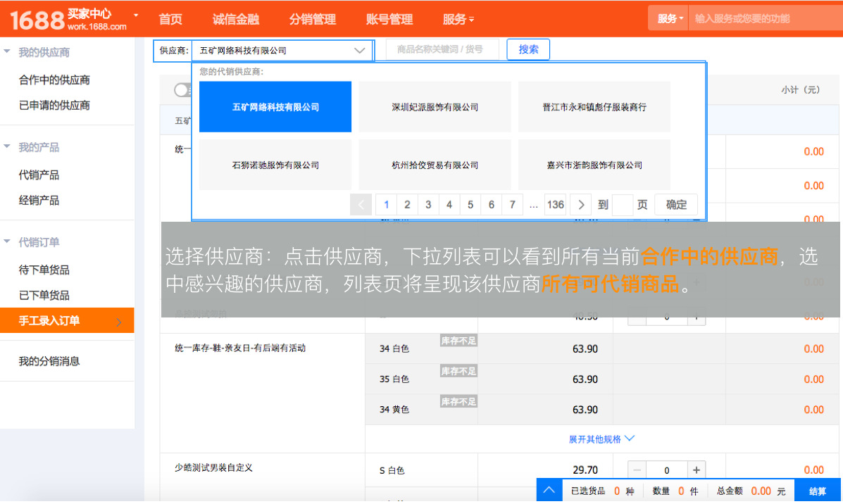This screenshot has width=843, height=504.
Task: Open 合作中的供应商 in sidebar
Action: click(x=54, y=80)
